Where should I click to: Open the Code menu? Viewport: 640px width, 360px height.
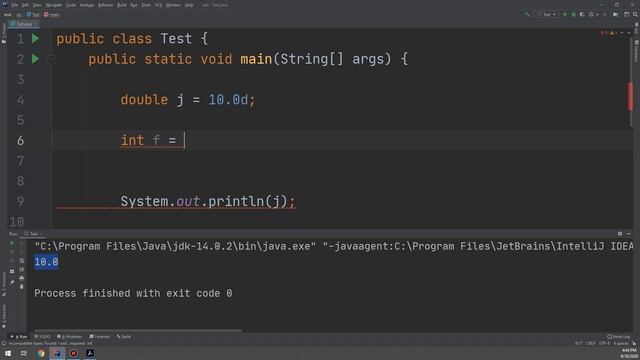pos(71,5)
